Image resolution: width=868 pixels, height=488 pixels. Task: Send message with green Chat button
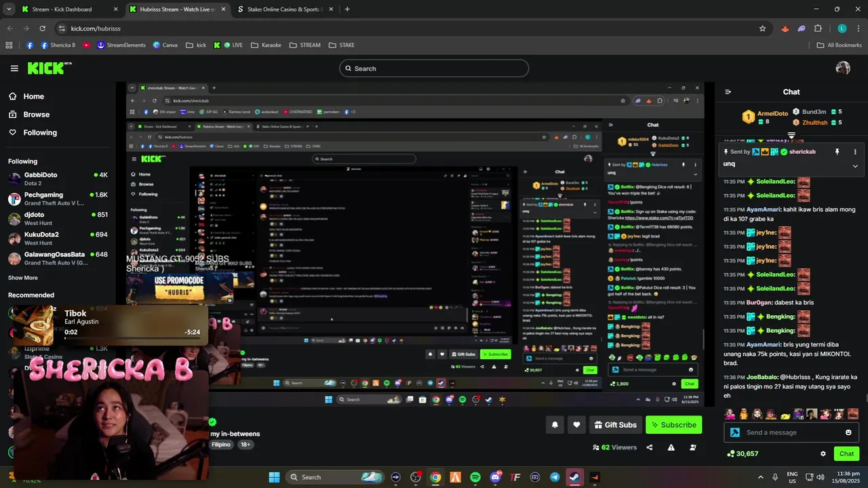click(x=846, y=454)
